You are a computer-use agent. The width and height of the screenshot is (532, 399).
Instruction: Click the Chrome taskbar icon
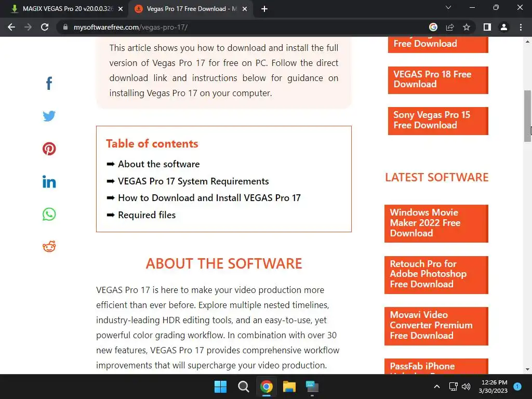click(x=267, y=387)
